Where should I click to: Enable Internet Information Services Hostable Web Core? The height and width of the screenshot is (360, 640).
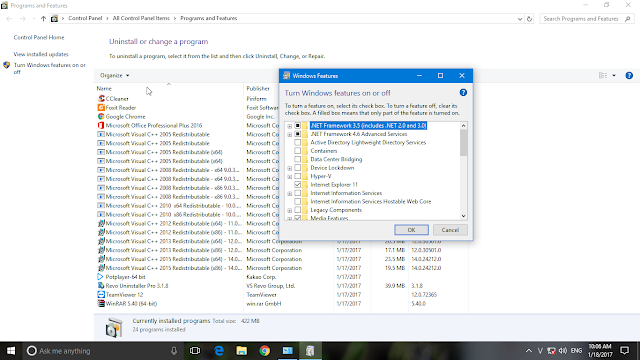tap(298, 202)
